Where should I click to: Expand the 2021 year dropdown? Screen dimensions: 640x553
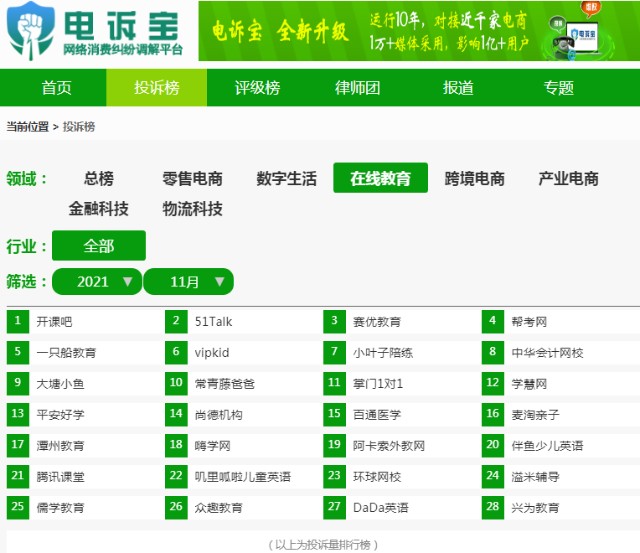tap(97, 282)
